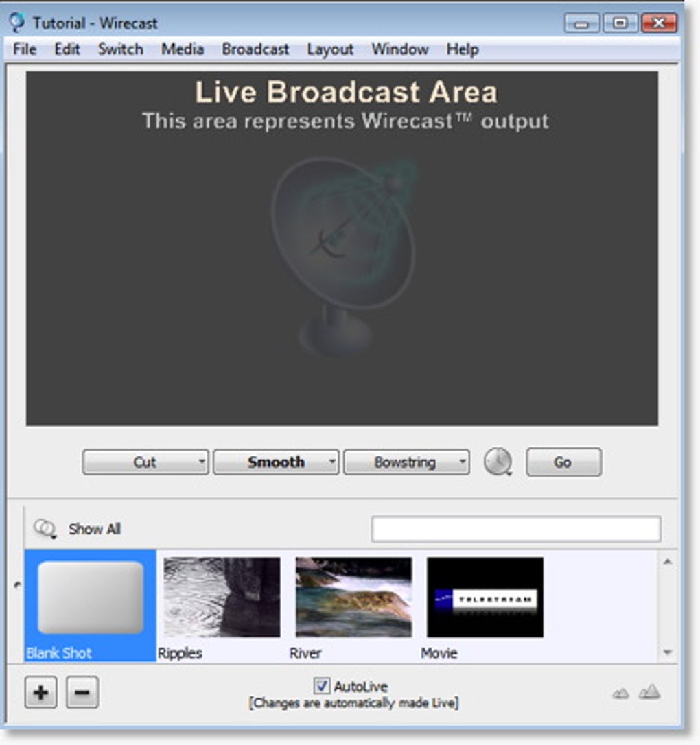The height and width of the screenshot is (745, 700).
Task: Open the Edit menu
Action: click(67, 49)
